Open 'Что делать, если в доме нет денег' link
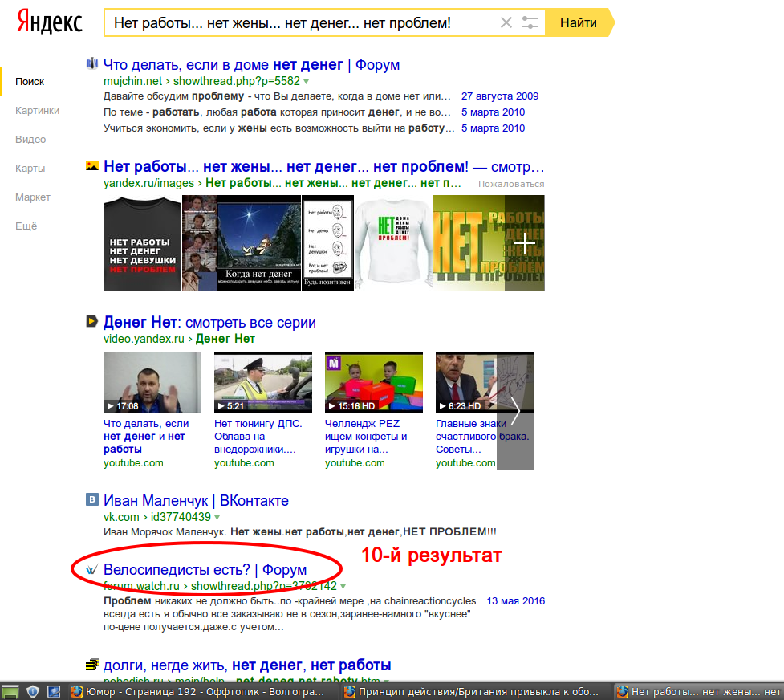 [251, 64]
